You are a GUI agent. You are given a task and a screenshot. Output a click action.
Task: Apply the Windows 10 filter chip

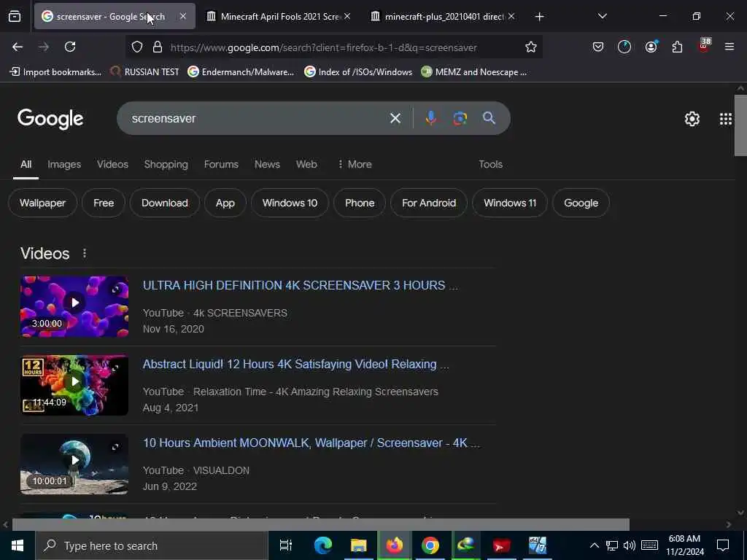point(290,203)
